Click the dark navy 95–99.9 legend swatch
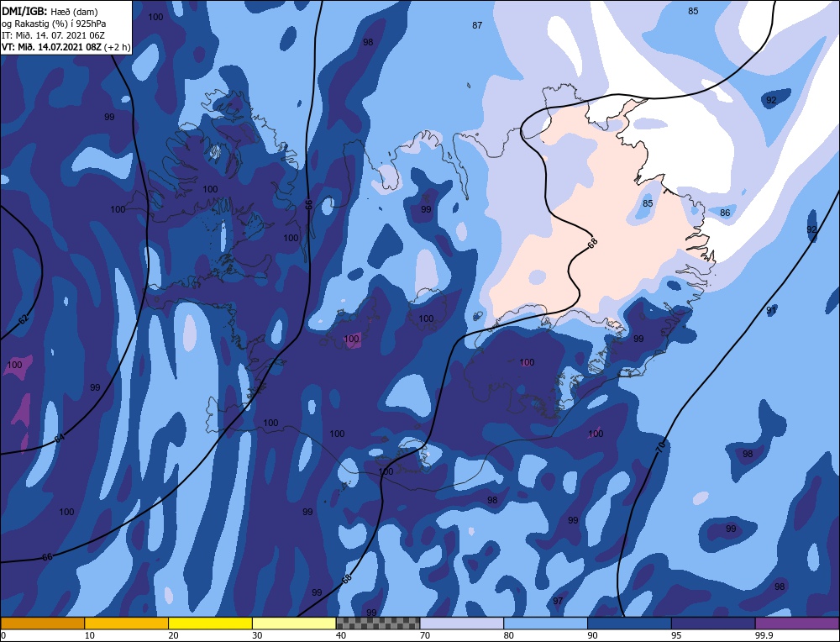The image size is (840, 642). click(x=713, y=624)
